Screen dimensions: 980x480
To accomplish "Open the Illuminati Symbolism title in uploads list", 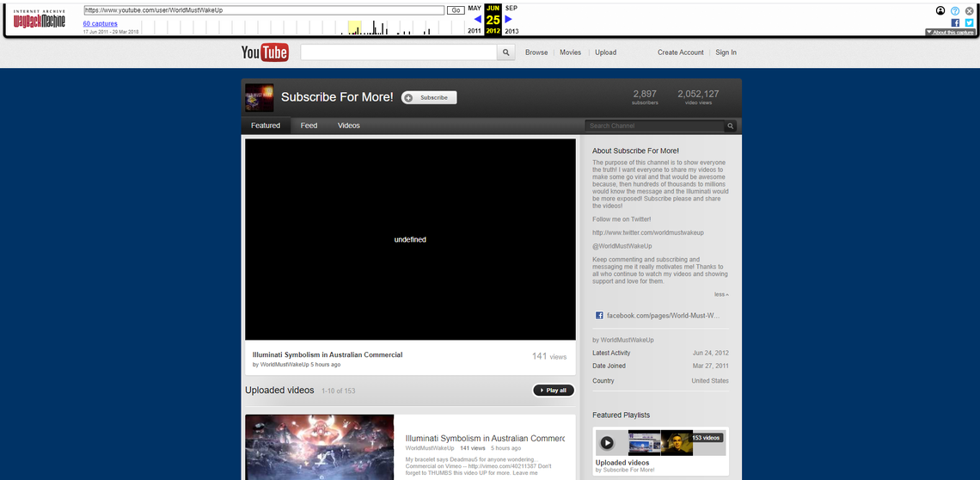I will tap(485, 439).
